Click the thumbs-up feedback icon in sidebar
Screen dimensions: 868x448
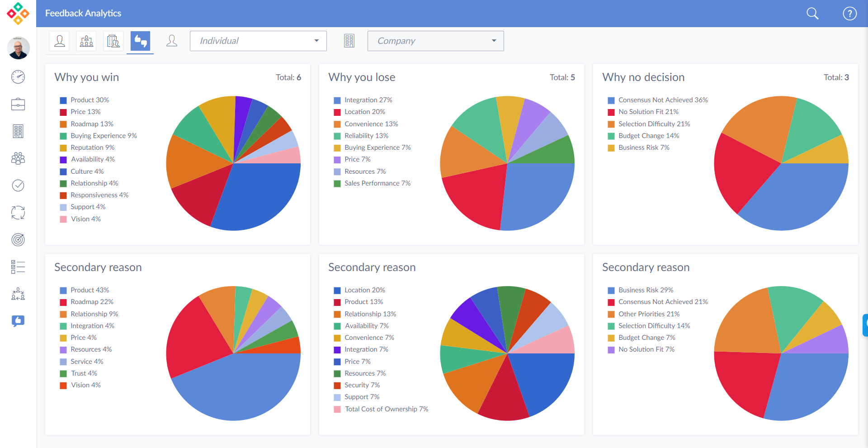(18, 321)
